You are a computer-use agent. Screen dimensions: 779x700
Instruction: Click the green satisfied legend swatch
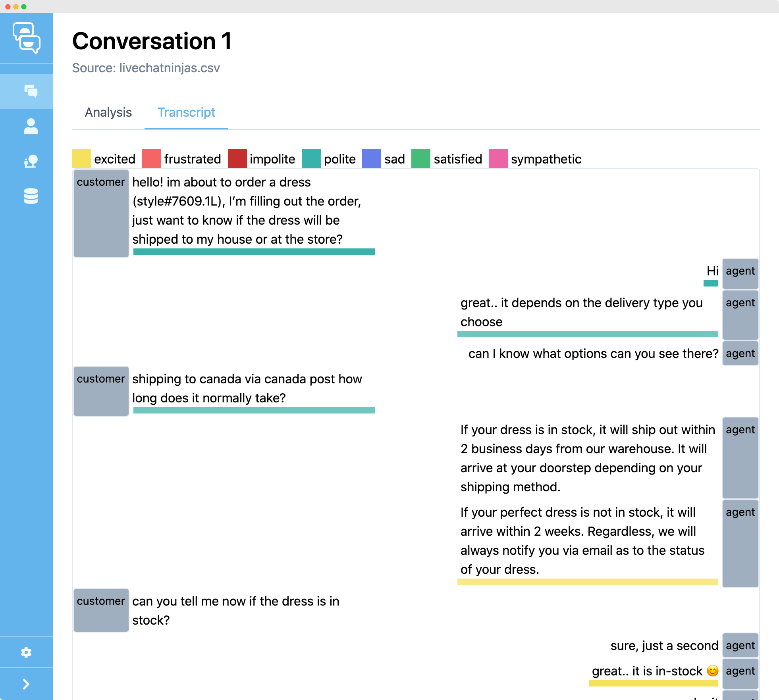420,159
